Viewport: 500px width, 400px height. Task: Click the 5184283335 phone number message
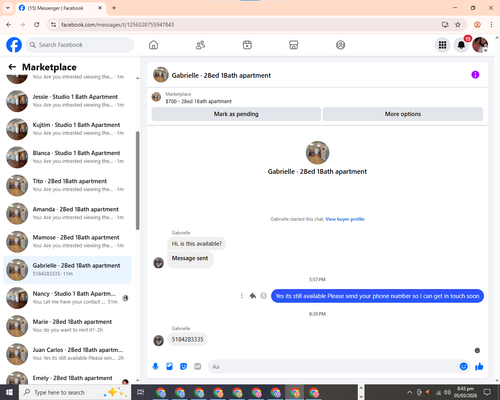click(x=187, y=339)
